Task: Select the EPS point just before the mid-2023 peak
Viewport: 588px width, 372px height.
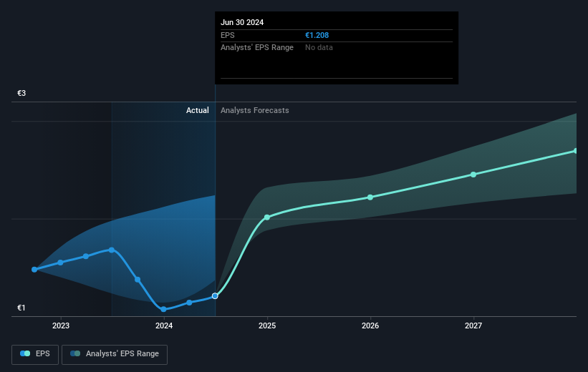Action: pyautogui.click(x=86, y=256)
